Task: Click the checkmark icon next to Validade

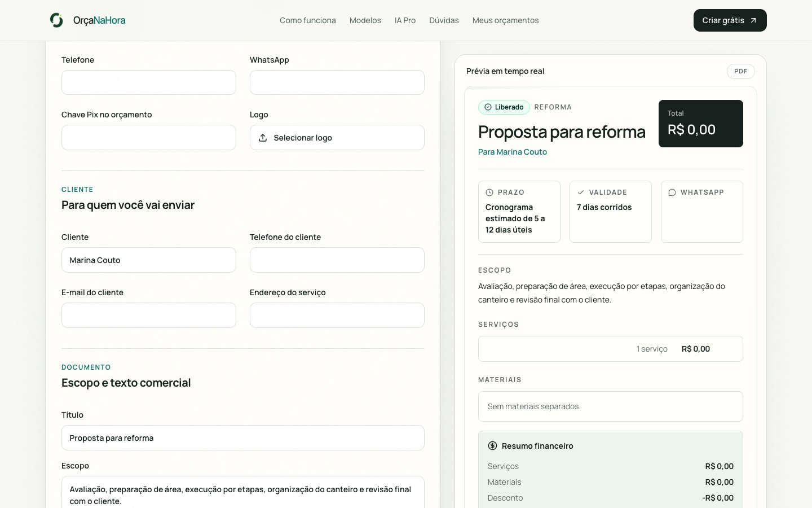Action: tap(581, 192)
